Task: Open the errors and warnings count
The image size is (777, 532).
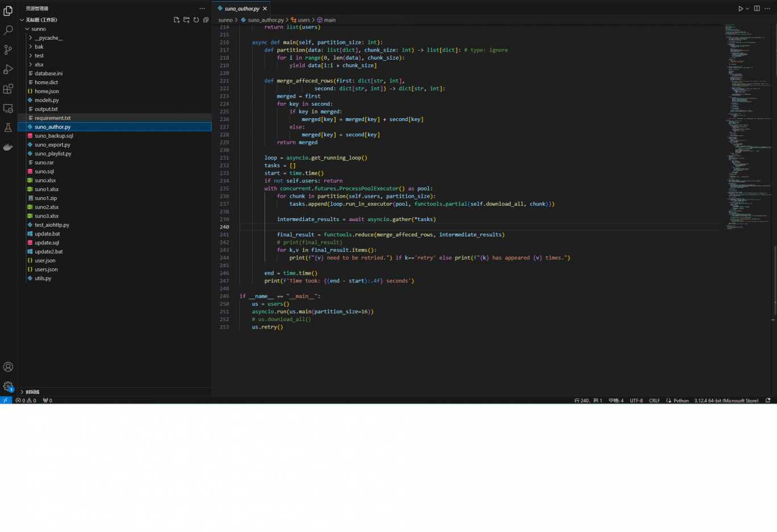Action: tap(26, 400)
